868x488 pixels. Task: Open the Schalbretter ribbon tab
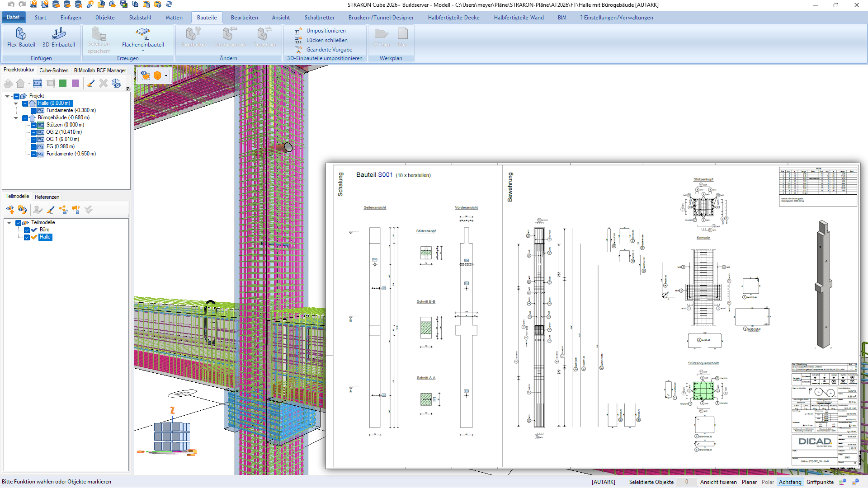pos(319,18)
